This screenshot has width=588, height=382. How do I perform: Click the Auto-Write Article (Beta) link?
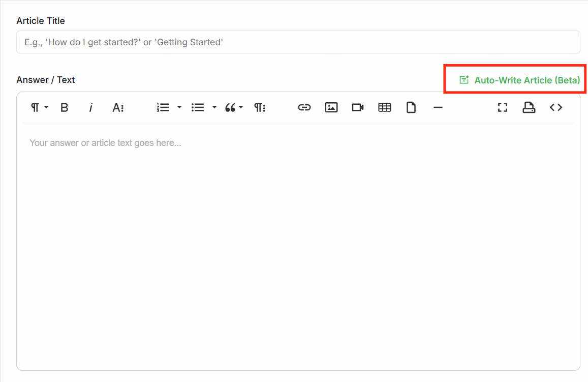520,80
